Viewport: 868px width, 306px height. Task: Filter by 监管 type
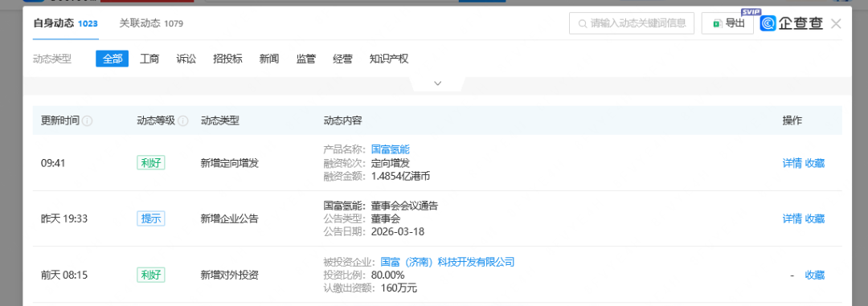coord(306,59)
